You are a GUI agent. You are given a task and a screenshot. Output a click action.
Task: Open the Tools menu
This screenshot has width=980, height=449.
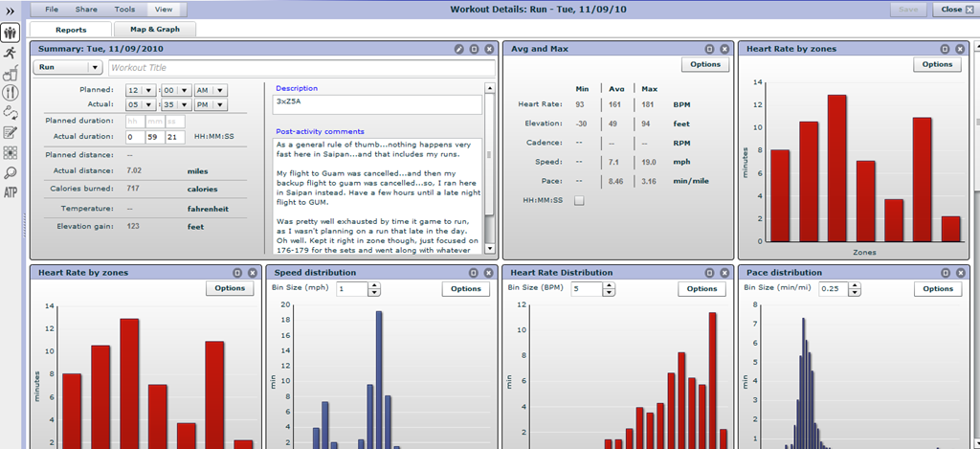click(x=124, y=10)
